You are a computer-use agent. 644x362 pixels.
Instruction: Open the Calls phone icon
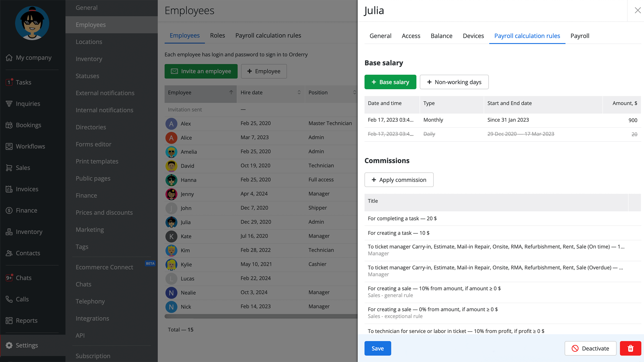9,299
